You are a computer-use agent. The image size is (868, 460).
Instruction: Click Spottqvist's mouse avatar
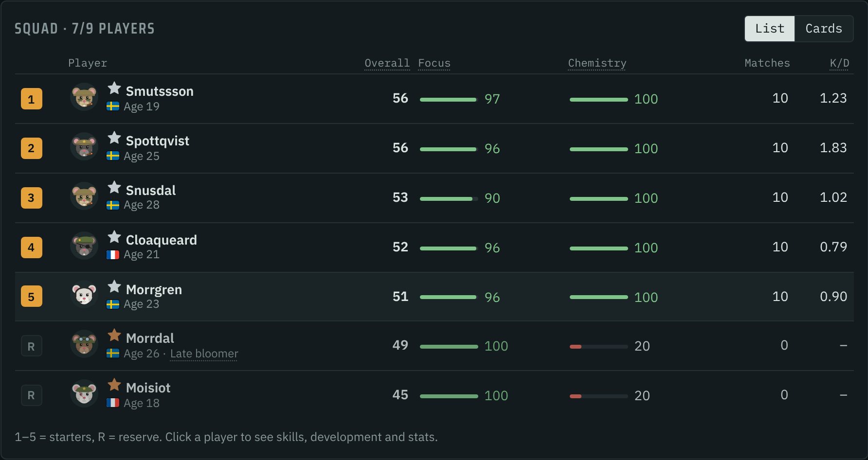pyautogui.click(x=84, y=147)
